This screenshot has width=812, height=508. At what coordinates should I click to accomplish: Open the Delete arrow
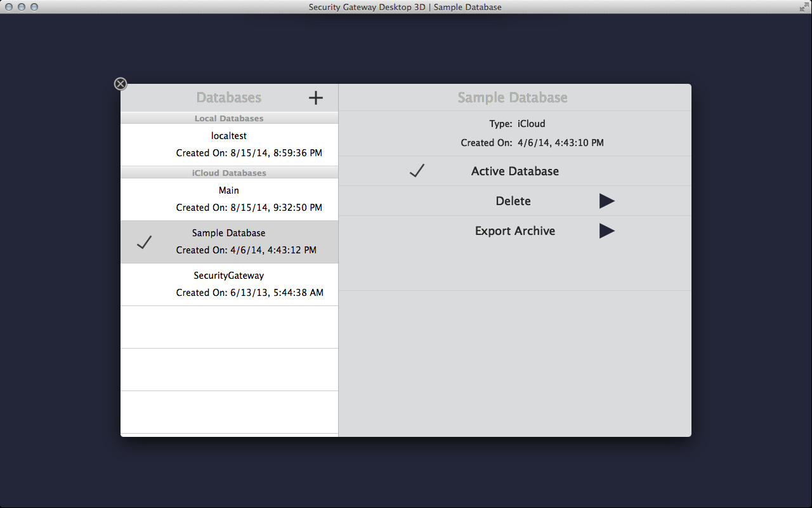[607, 201]
